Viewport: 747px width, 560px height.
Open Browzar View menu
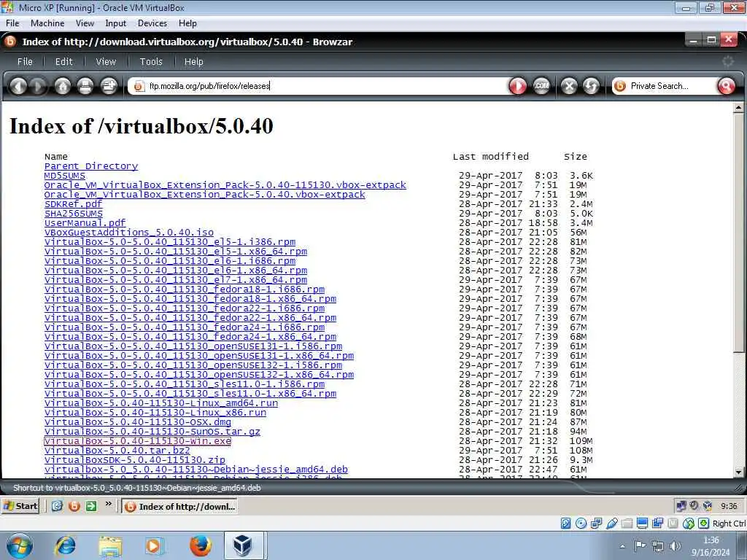point(106,61)
